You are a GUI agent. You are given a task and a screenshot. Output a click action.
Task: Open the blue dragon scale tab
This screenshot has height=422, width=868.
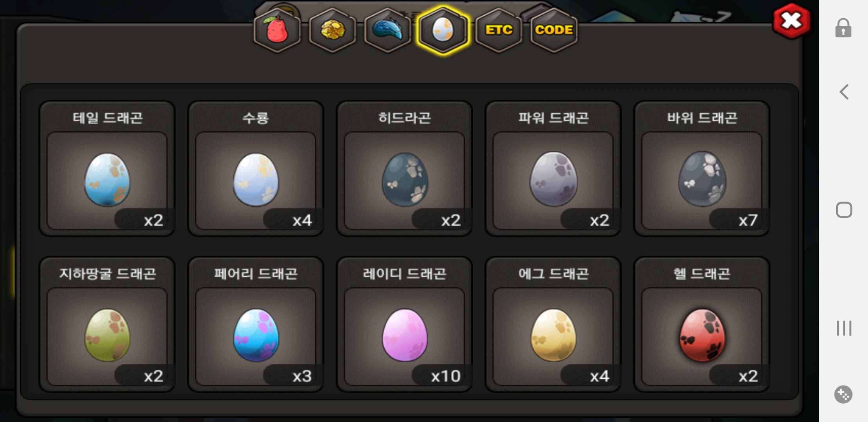(387, 30)
